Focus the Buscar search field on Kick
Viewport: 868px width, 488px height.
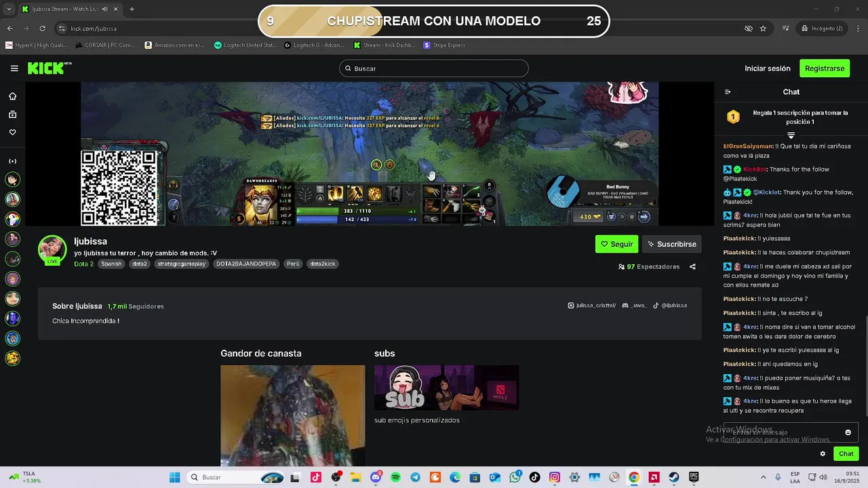coord(433,68)
